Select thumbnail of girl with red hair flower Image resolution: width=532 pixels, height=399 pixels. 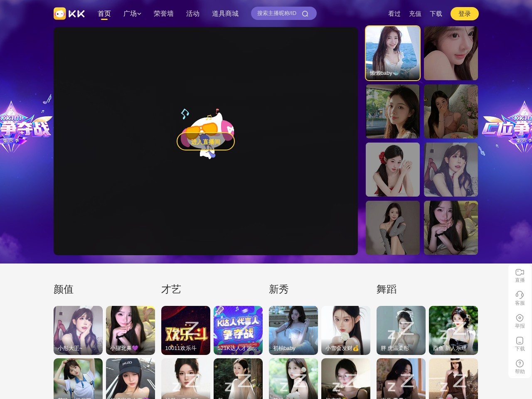click(393, 170)
